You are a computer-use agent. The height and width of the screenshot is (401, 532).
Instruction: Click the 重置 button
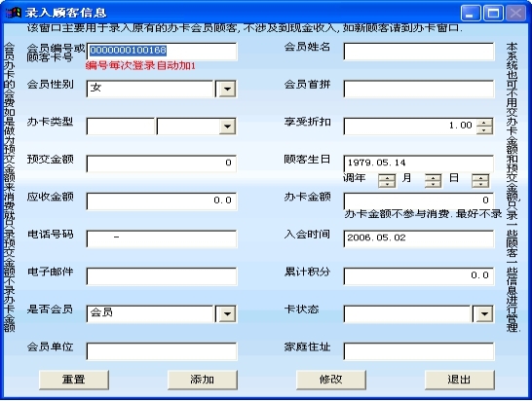click(x=74, y=380)
